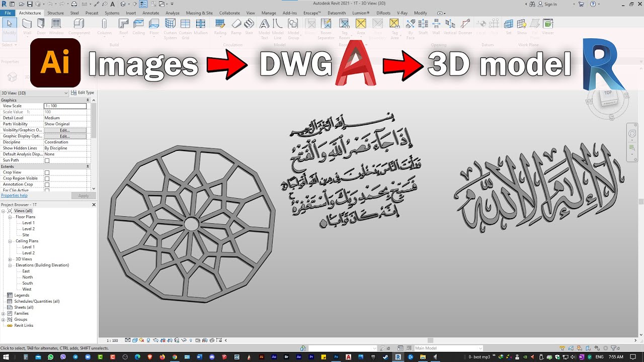
Task: Choose the Ceiling tool
Action: coord(138,27)
